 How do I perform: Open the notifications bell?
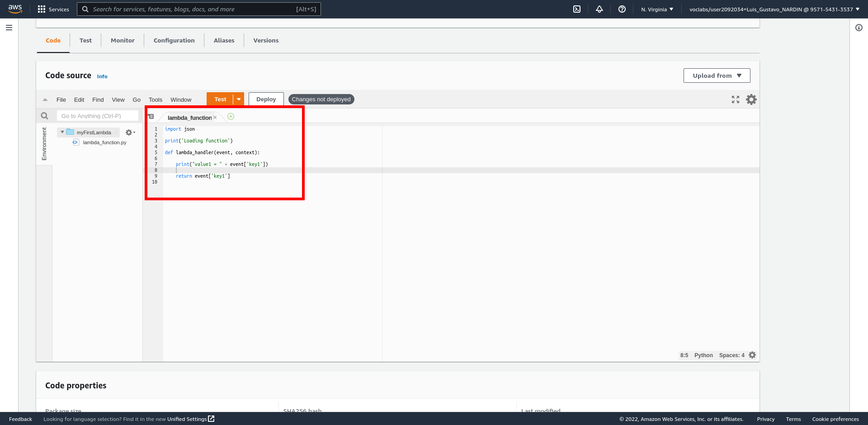(x=599, y=9)
